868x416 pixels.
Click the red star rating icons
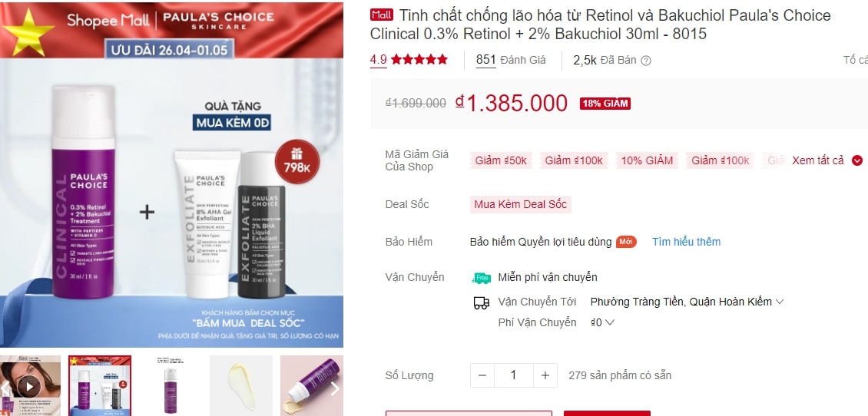[419, 60]
